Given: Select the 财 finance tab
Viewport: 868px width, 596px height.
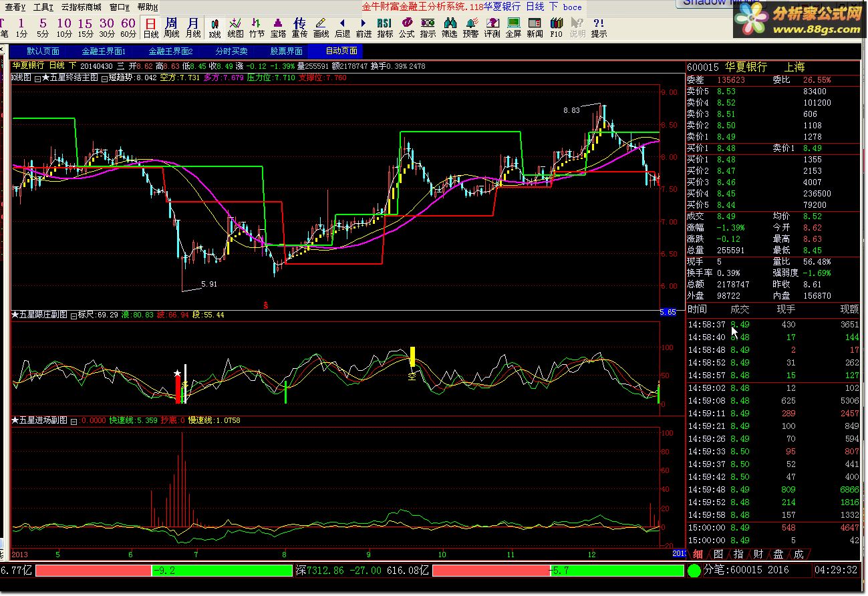Looking at the screenshot, I should [758, 554].
